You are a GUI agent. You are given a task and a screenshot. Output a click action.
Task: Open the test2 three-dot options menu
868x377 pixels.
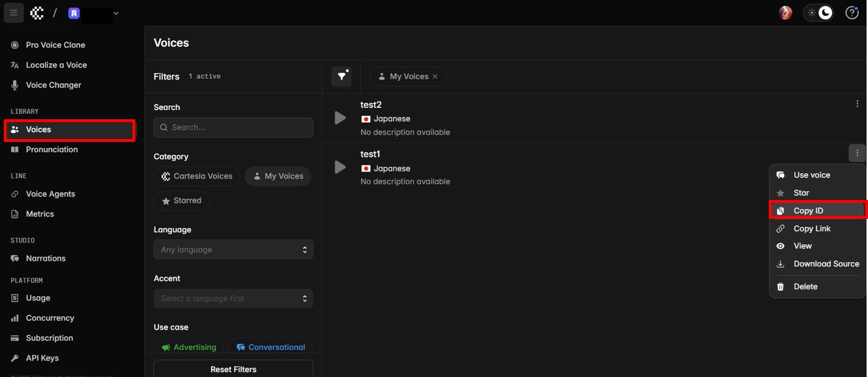pos(857,104)
